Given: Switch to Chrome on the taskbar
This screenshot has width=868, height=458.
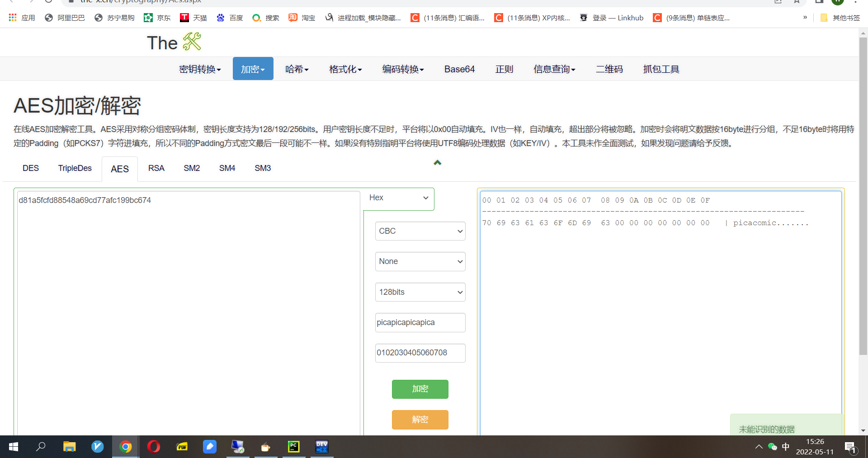Looking at the screenshot, I should pyautogui.click(x=126, y=447).
